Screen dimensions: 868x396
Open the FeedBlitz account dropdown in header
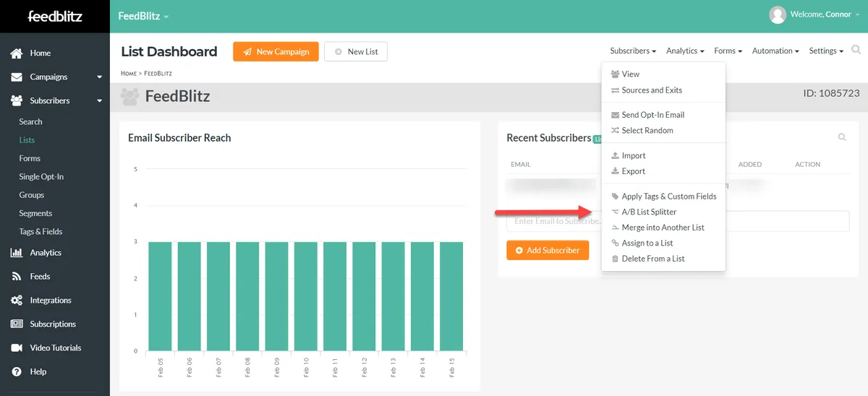143,16
